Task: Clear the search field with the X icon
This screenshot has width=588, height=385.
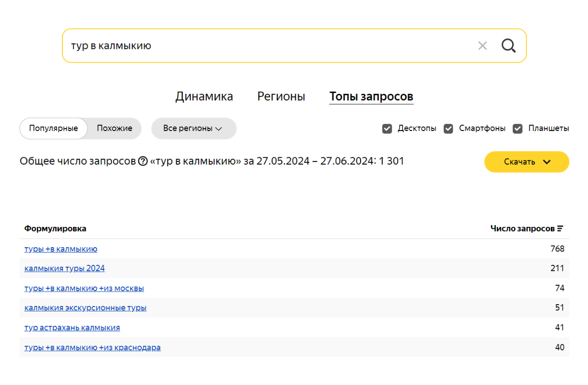Action: (483, 45)
